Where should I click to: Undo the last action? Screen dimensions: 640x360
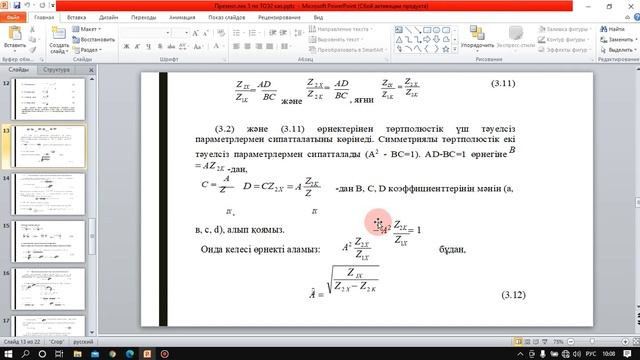click(27, 5)
